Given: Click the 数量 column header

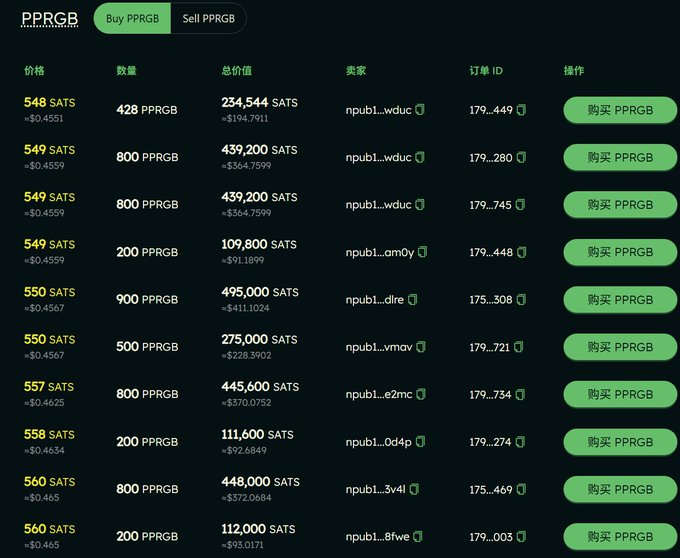Looking at the screenshot, I should [x=126, y=70].
